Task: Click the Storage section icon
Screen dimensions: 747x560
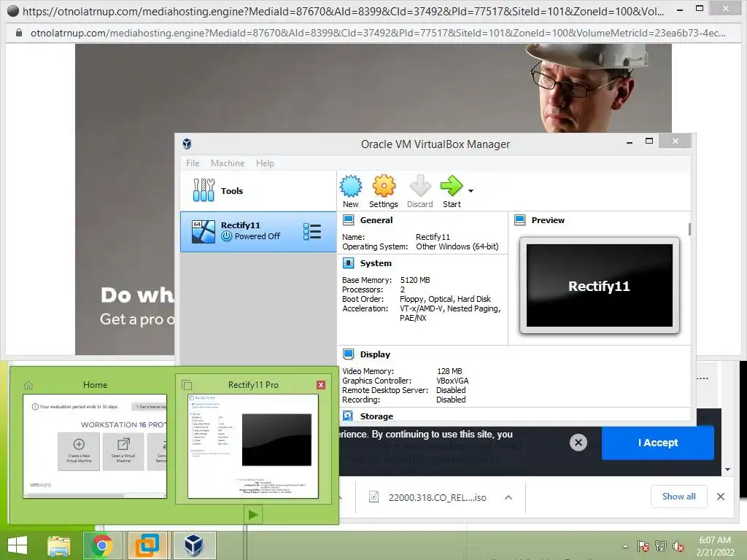Action: (x=348, y=416)
